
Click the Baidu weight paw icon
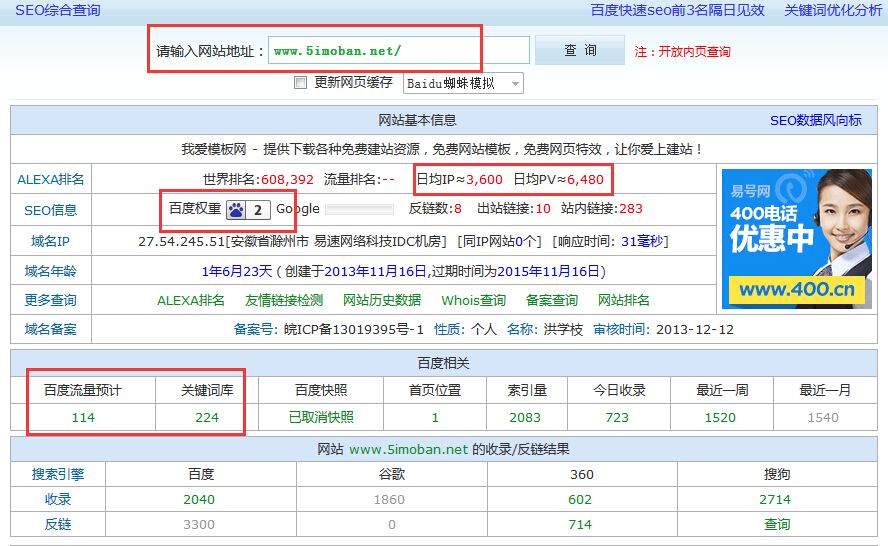tap(235, 209)
